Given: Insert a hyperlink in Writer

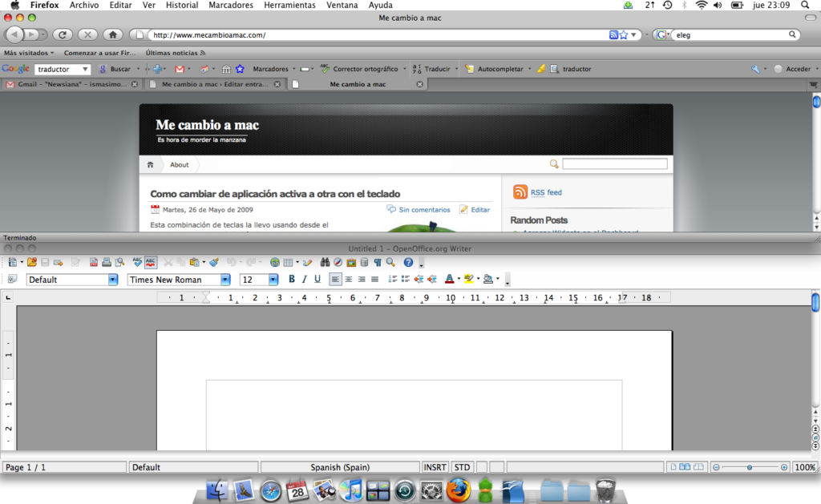Looking at the screenshot, I should [274, 262].
